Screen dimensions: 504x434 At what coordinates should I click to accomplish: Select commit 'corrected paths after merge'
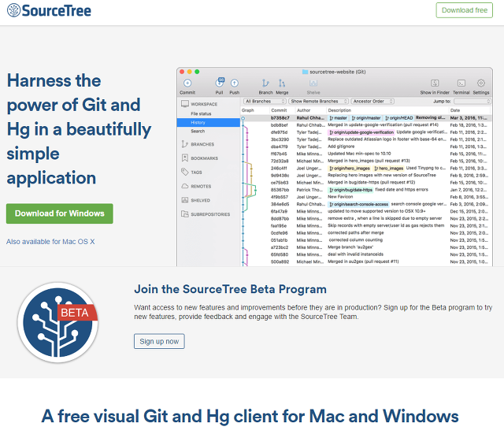click(366, 232)
